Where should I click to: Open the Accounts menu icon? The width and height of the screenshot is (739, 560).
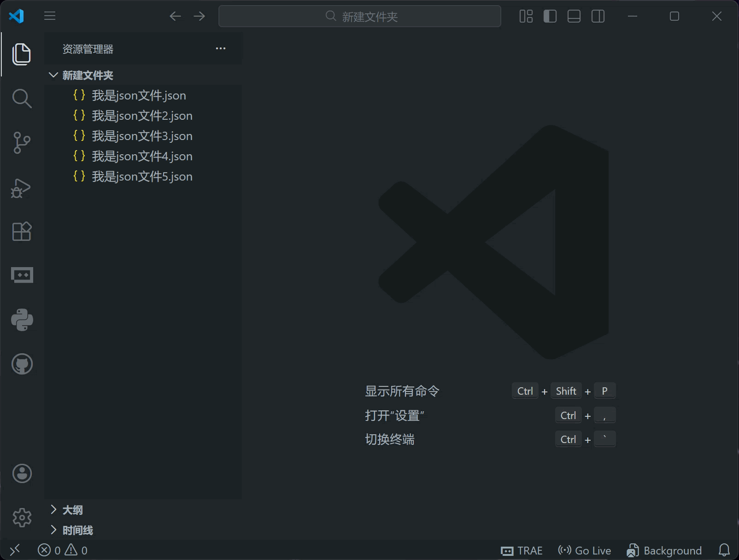point(22,473)
